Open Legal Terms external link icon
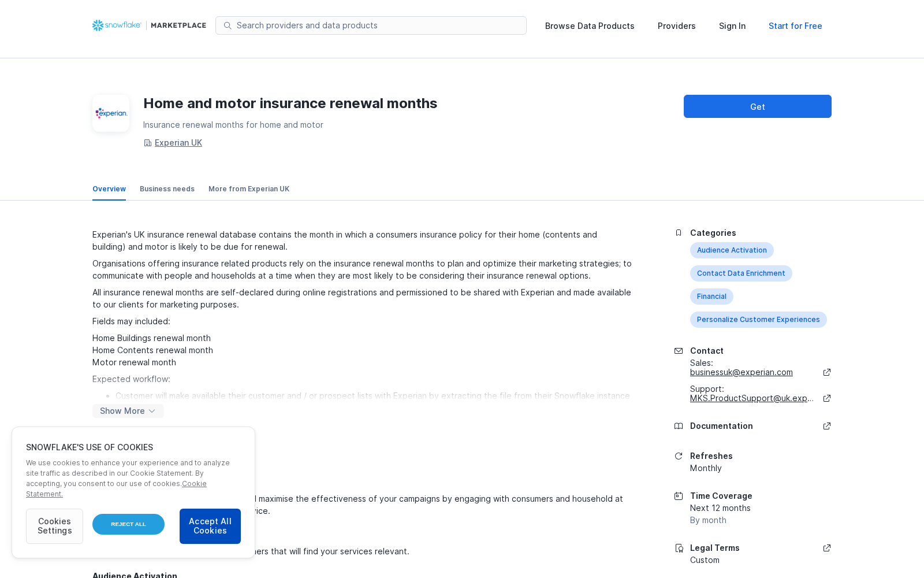The height and width of the screenshot is (578, 924). pos(827,548)
